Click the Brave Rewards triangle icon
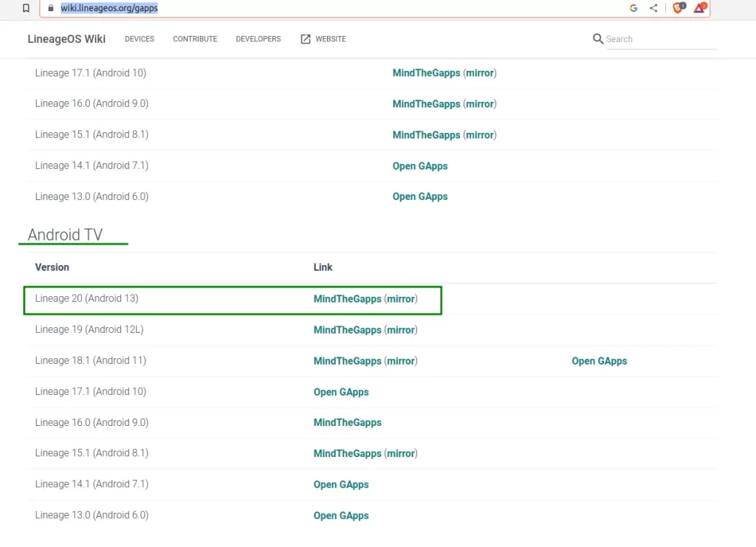The width and height of the screenshot is (756, 547). tap(700, 7)
